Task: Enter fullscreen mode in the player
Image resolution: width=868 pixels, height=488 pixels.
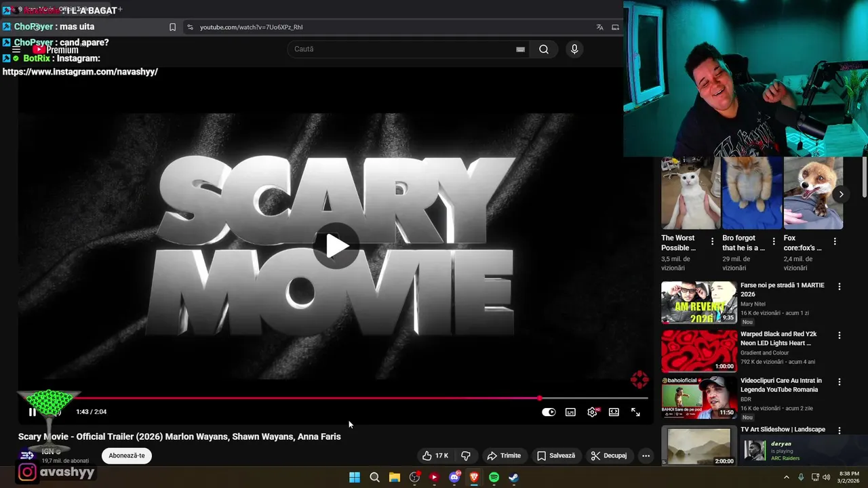Action: pyautogui.click(x=635, y=412)
